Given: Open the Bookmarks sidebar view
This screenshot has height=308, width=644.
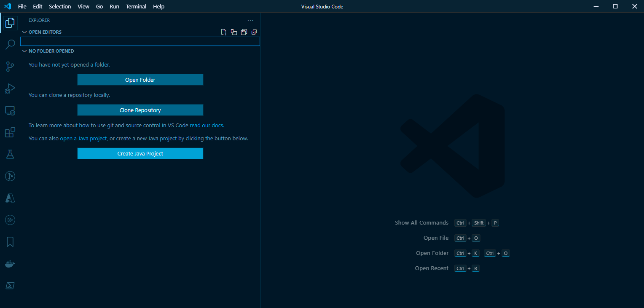Looking at the screenshot, I should click(x=10, y=241).
